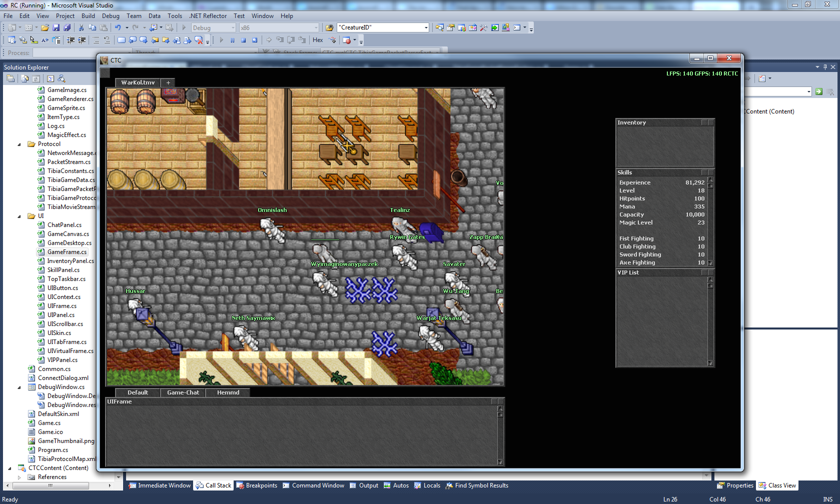
Task: Toggle the VIP List panel minimize box
Action: point(704,272)
